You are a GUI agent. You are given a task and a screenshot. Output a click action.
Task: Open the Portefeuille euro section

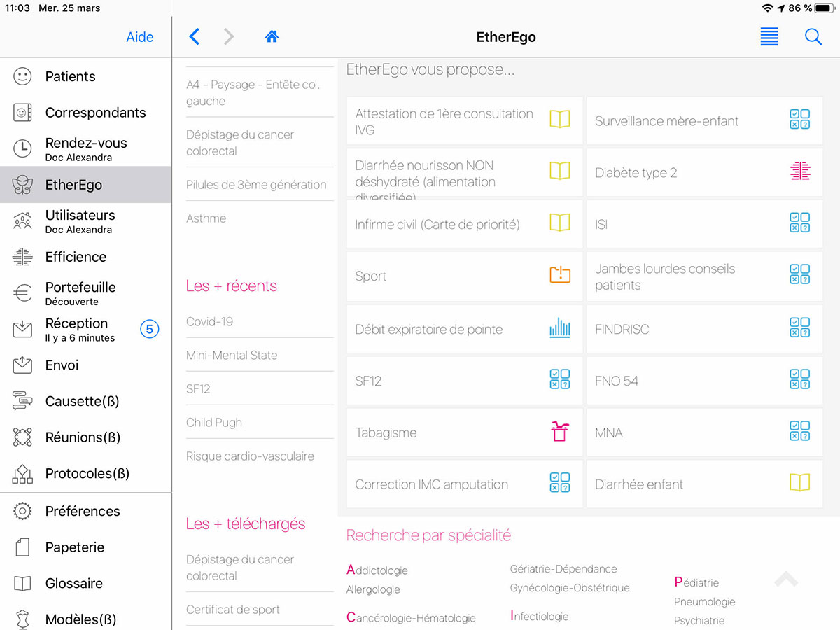[x=80, y=293]
